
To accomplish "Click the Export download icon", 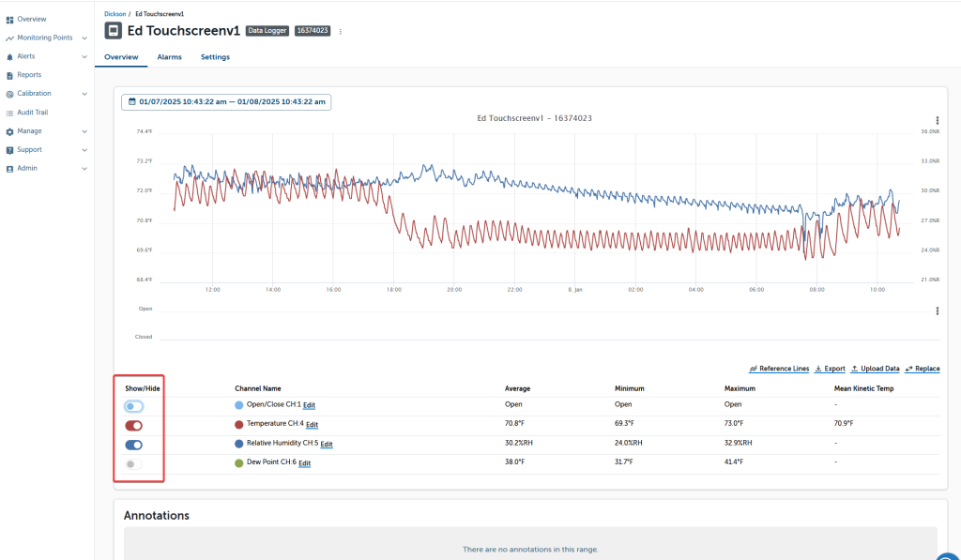I will pyautogui.click(x=818, y=369).
